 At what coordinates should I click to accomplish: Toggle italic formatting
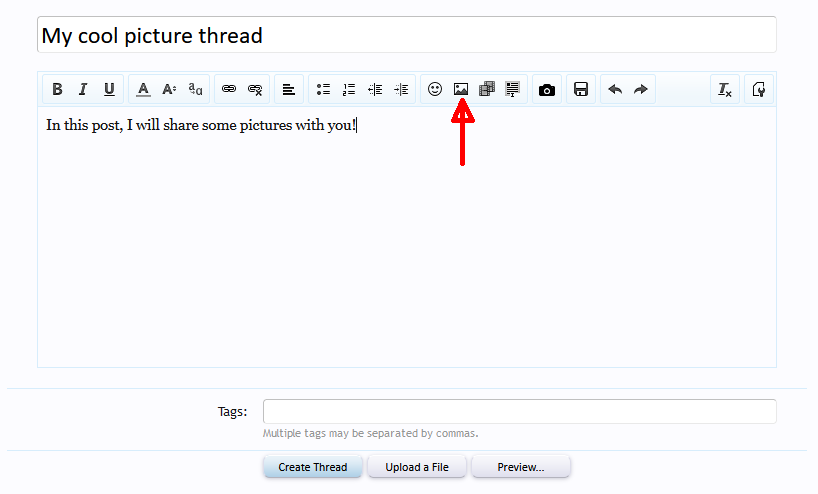click(83, 89)
